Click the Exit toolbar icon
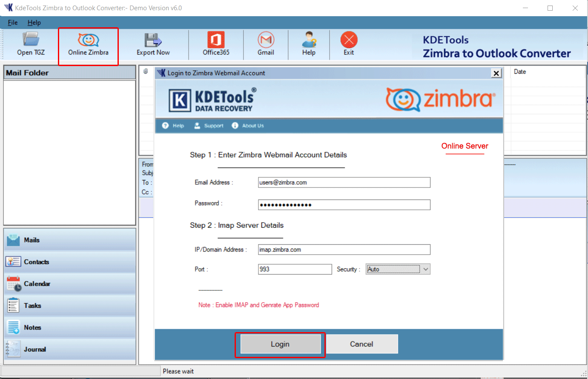Screen dimensions: 588x379 click(x=349, y=44)
